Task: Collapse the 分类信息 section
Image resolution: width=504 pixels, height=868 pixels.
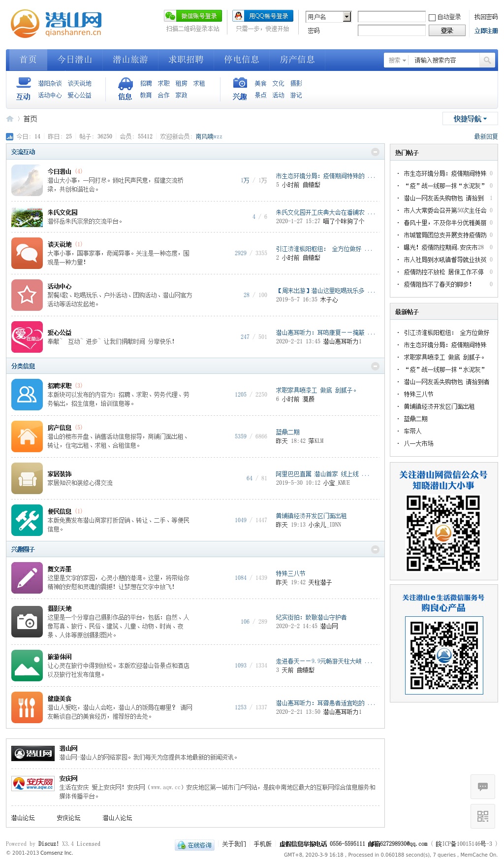Action: 375,366
